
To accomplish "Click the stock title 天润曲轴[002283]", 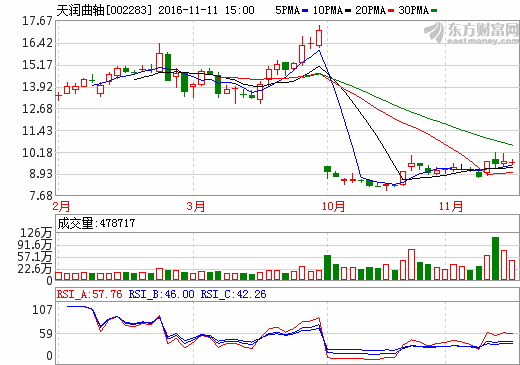I will point(104,10).
